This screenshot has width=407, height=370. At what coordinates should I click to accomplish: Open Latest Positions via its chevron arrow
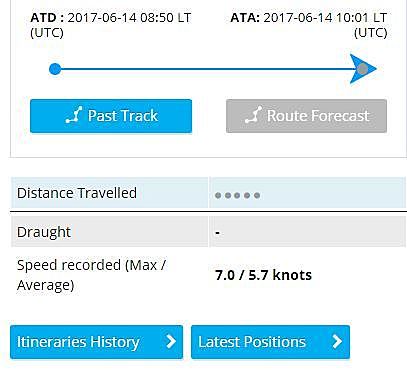[337, 341]
